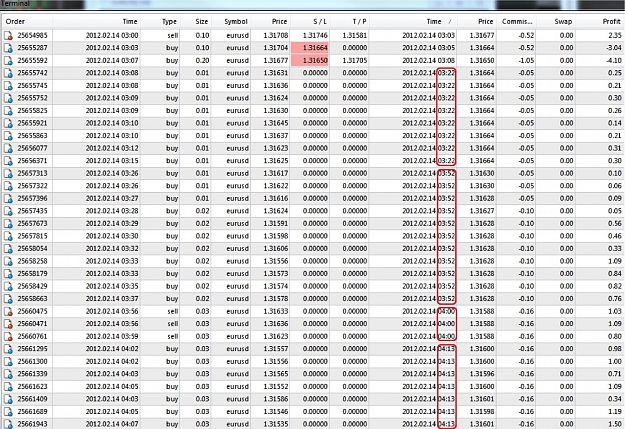Select profit value 1.50
The width and height of the screenshot is (625, 429).
click(615, 424)
